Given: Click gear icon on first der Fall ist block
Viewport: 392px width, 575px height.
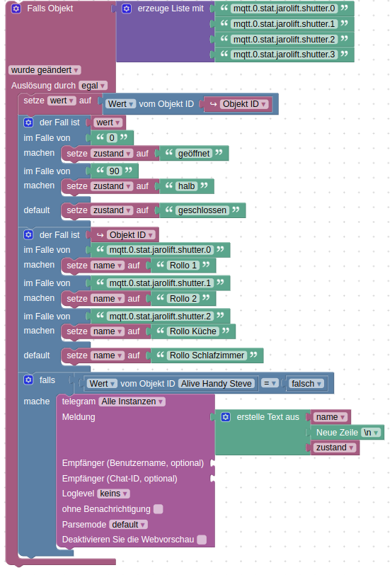Looking at the screenshot, I should (28, 123).
